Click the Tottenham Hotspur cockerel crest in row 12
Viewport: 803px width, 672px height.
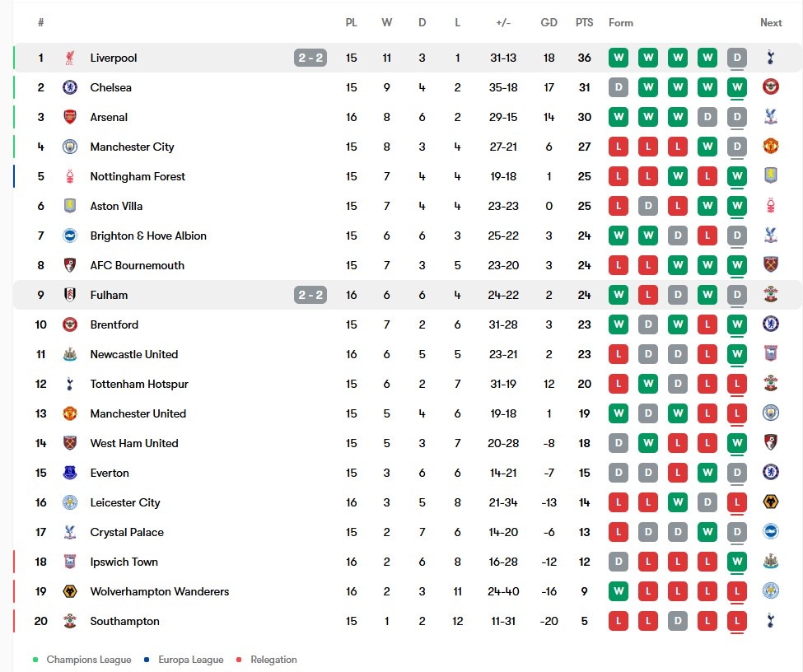tap(70, 384)
